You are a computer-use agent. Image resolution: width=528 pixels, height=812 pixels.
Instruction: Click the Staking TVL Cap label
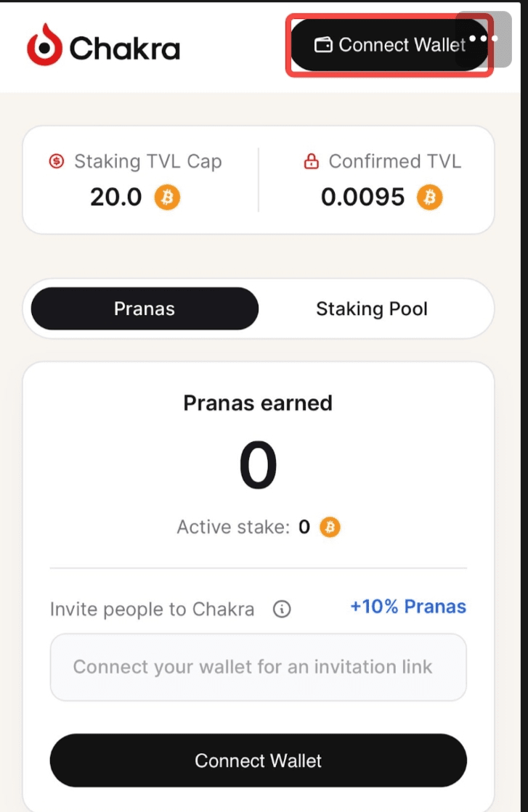(147, 161)
